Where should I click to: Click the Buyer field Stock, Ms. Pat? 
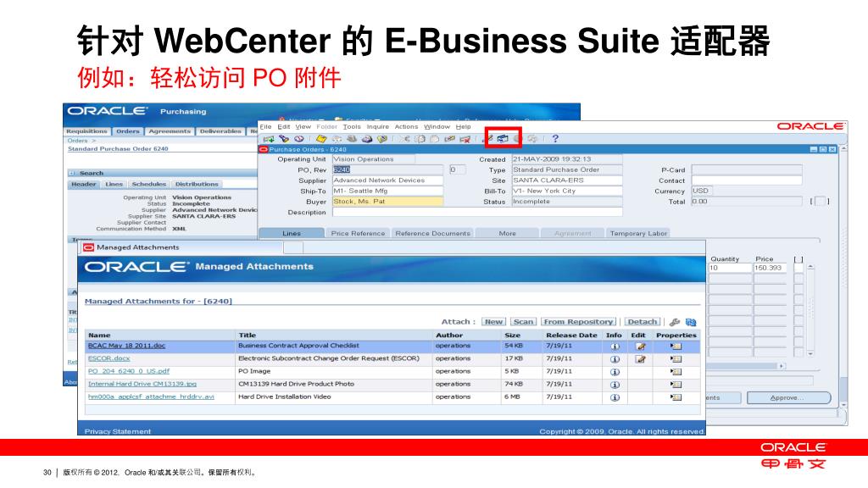387,202
